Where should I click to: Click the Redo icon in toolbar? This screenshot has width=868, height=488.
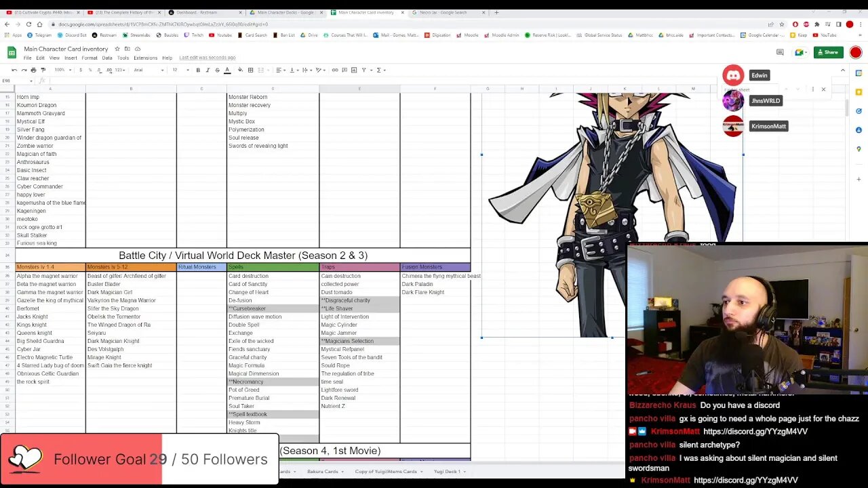[24, 70]
